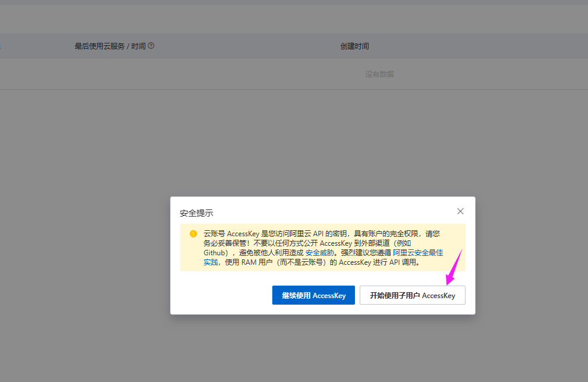The width and height of the screenshot is (588, 382).
Task: Click the 最后使用云服务 / 时间 column header
Action: 110,46
